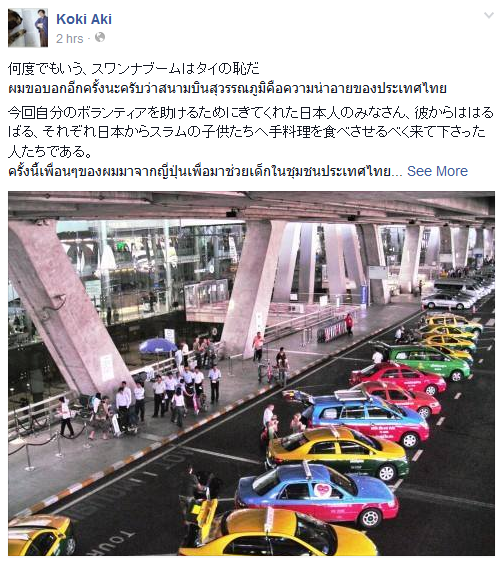Click the partial yellow taxi in bottom-left corner
Screen dimensions: 502x565
point(40,536)
